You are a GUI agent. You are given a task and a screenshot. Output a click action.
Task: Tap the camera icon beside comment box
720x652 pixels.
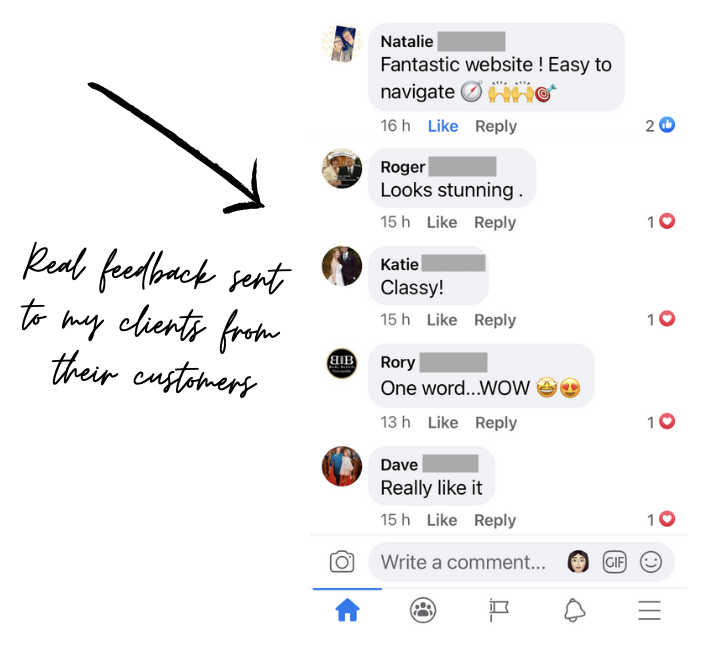(342, 562)
